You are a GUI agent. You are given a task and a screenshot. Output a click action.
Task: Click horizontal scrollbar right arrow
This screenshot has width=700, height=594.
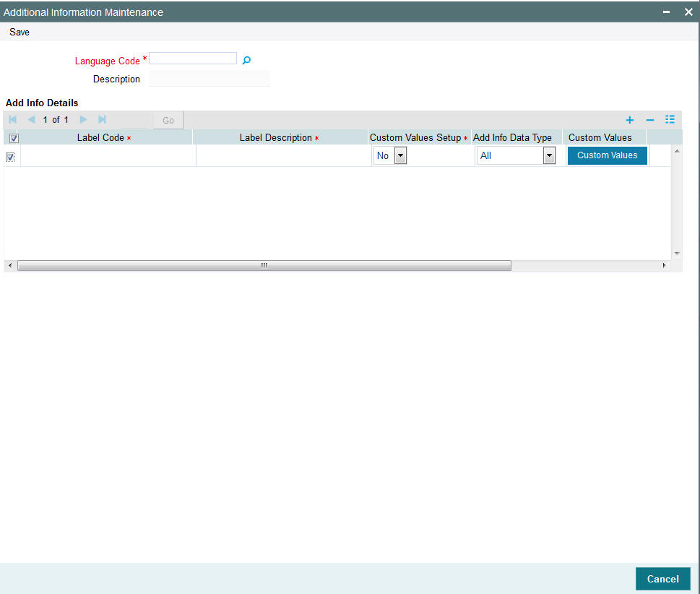point(665,266)
